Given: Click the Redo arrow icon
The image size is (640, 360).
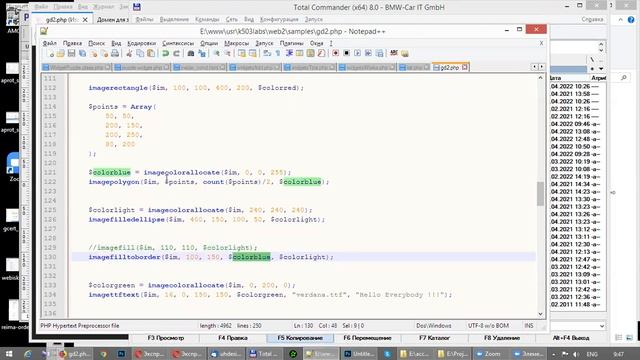Looking at the screenshot, I should pos(176,53).
